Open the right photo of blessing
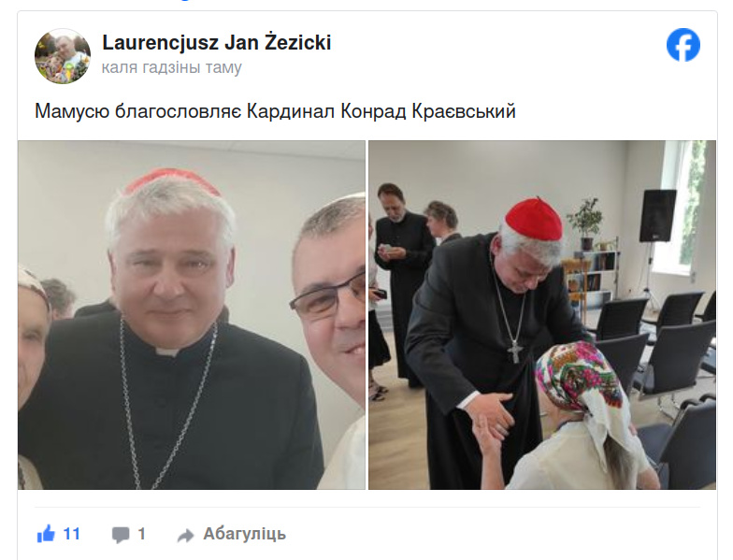 542,315
